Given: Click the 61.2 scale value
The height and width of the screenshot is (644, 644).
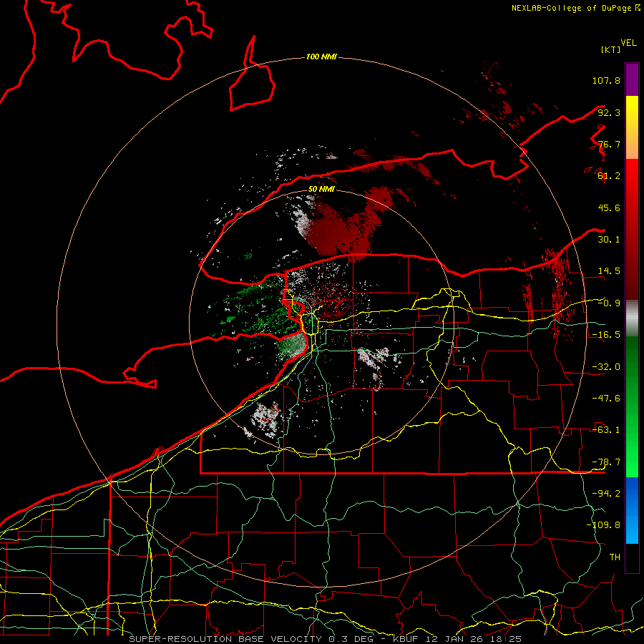Looking at the screenshot, I should (x=609, y=176).
